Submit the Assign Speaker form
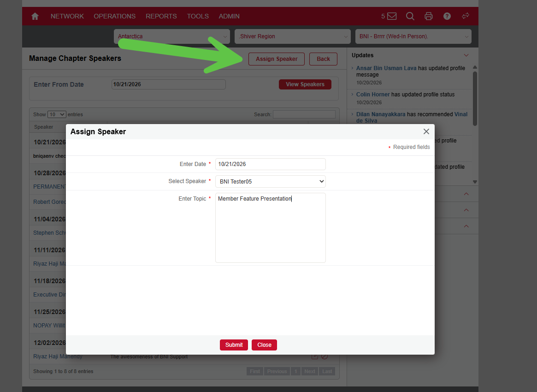The height and width of the screenshot is (392, 537). tap(234, 344)
